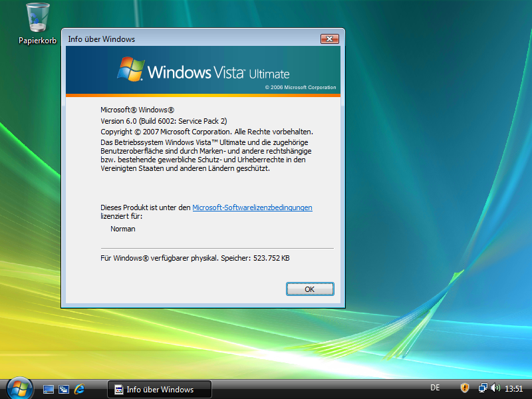The height and width of the screenshot is (399, 532).
Task: Click the Windows Vista flag logo in banner
Action: pos(131,69)
